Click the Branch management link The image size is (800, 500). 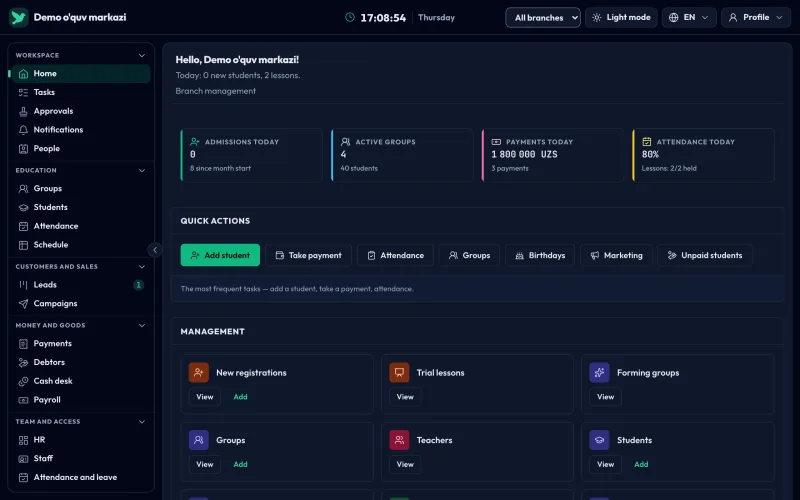pyautogui.click(x=215, y=91)
